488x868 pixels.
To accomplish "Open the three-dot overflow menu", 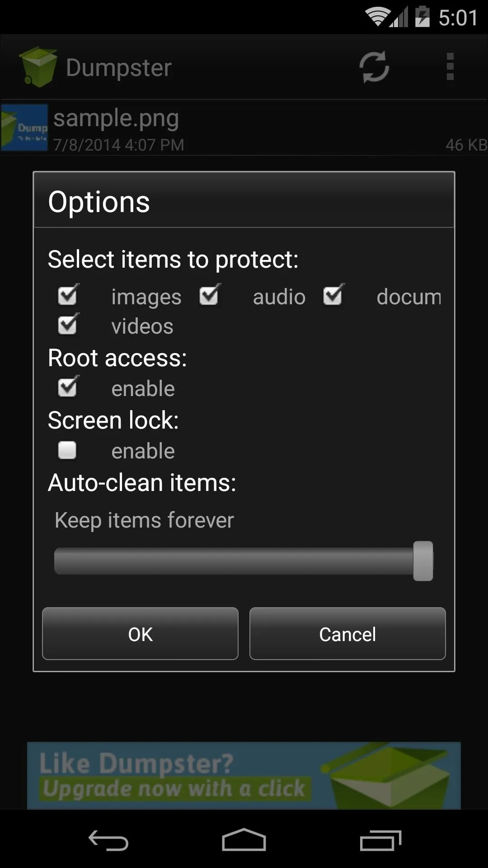I will pyautogui.click(x=450, y=67).
